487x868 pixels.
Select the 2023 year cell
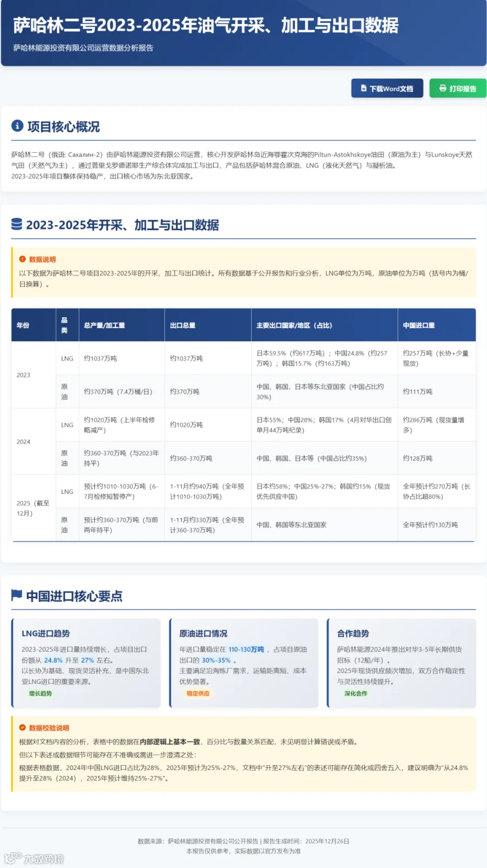(x=34, y=375)
